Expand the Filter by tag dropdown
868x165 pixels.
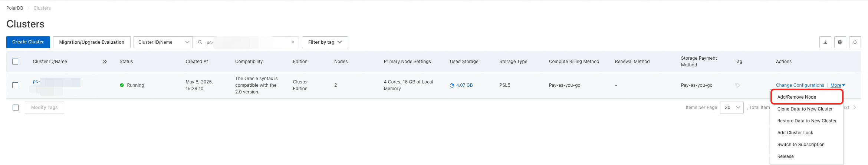[325, 42]
